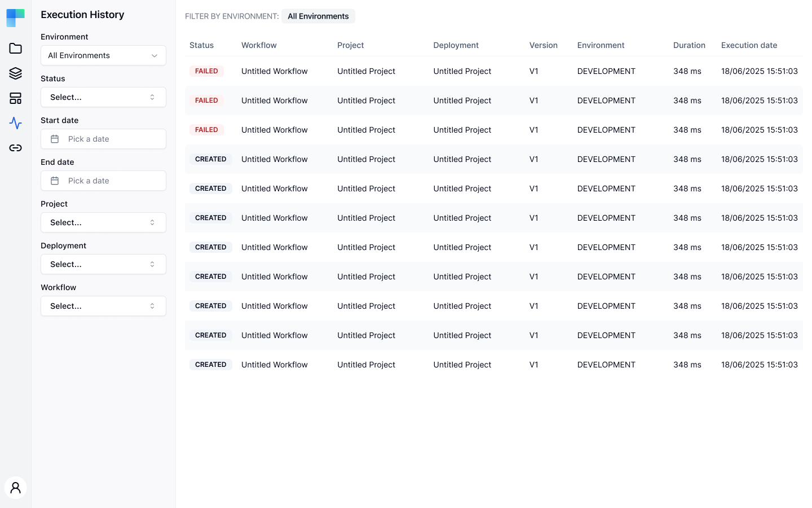Open the Deployment filter dropdown
Viewport: 812px width, 508px height.
103,264
